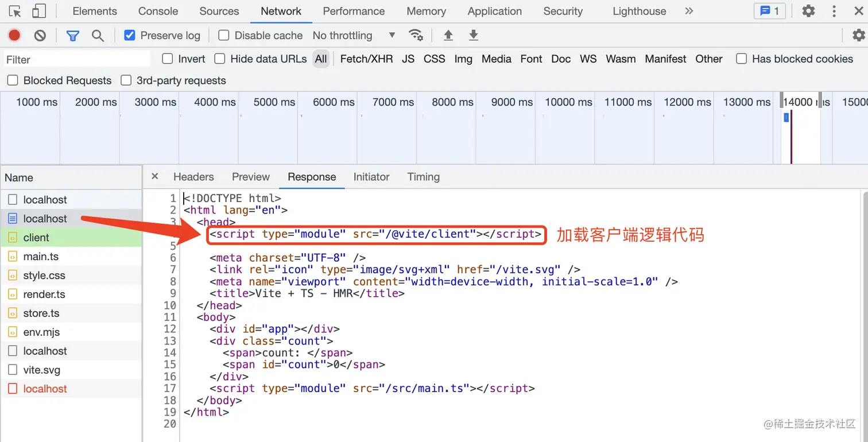Enable Blocked Requests checkbox
The height and width of the screenshot is (442, 868).
coord(13,80)
